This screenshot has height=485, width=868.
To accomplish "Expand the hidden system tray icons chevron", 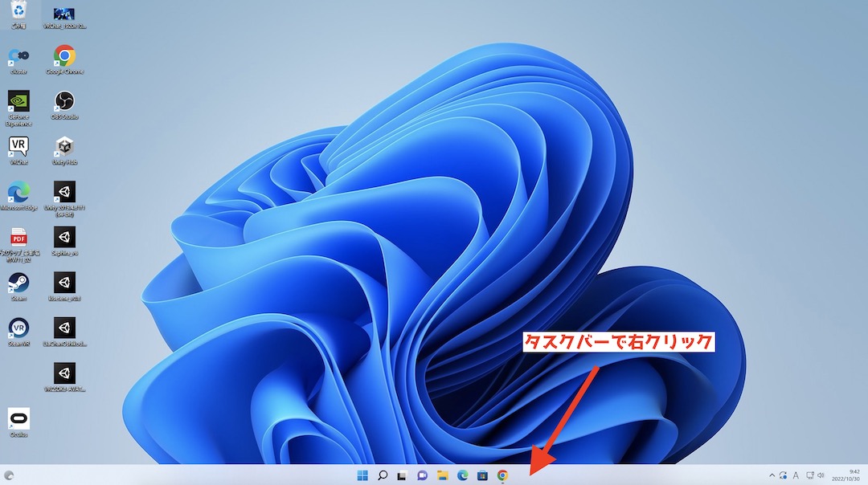I will point(772,475).
